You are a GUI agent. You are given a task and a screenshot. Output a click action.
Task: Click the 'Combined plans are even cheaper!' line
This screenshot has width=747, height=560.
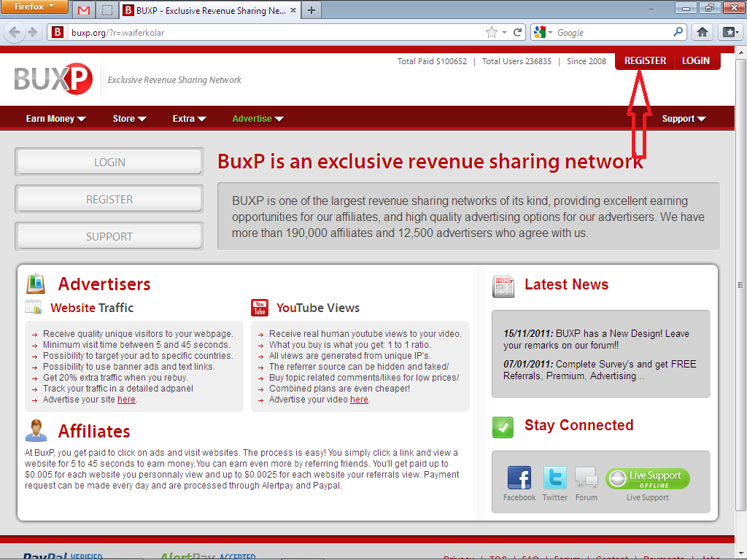coord(339,389)
